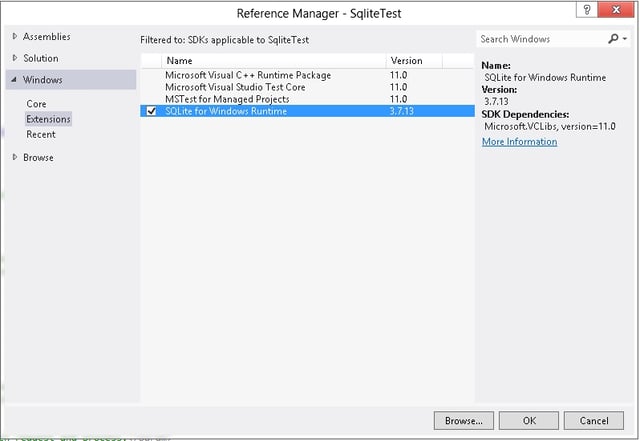The image size is (640, 441).
Task: Open the Extensions subcategory
Action: pyautogui.click(x=49, y=119)
